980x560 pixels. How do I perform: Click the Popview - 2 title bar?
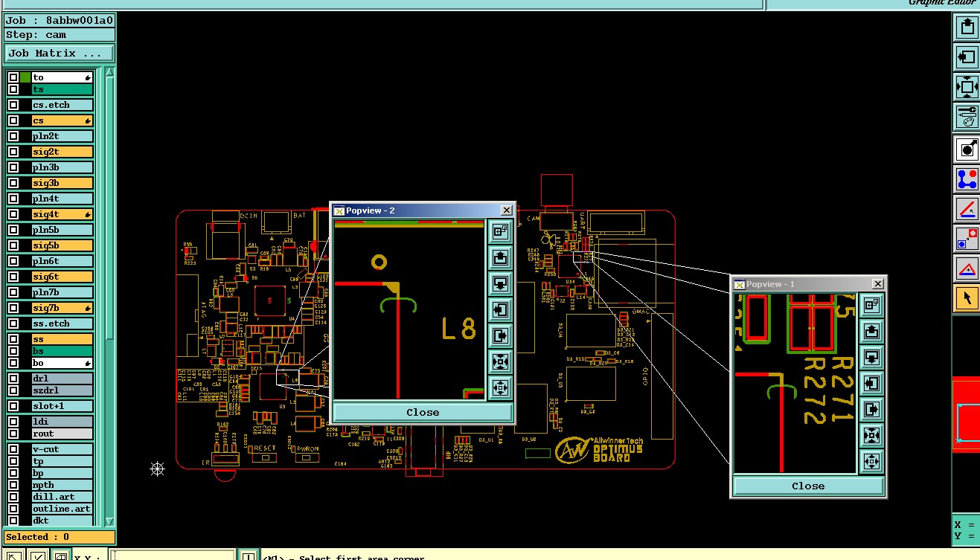(423, 210)
